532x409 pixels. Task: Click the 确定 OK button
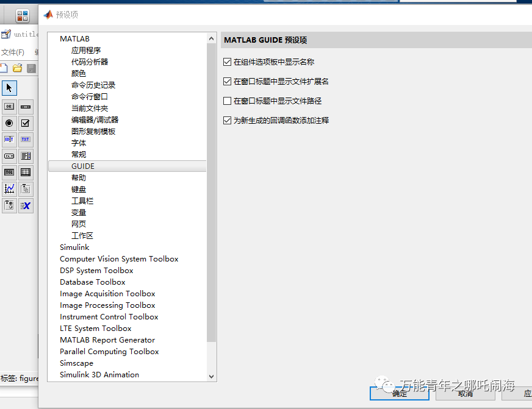click(x=400, y=393)
